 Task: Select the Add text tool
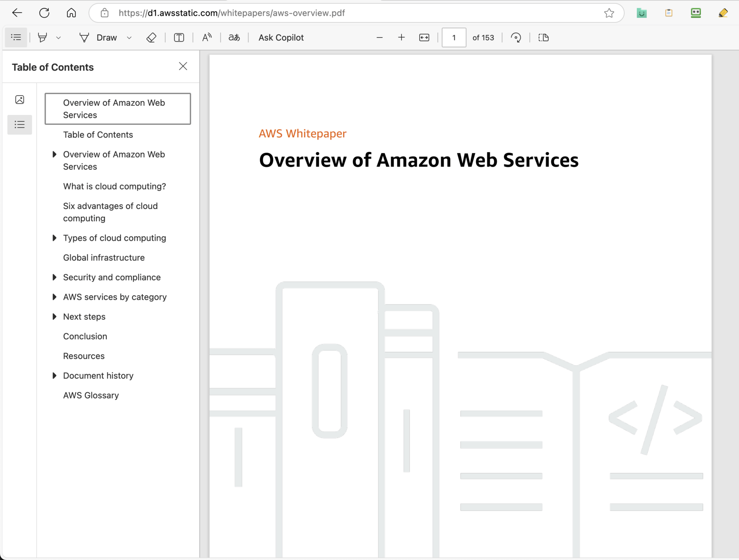179,37
